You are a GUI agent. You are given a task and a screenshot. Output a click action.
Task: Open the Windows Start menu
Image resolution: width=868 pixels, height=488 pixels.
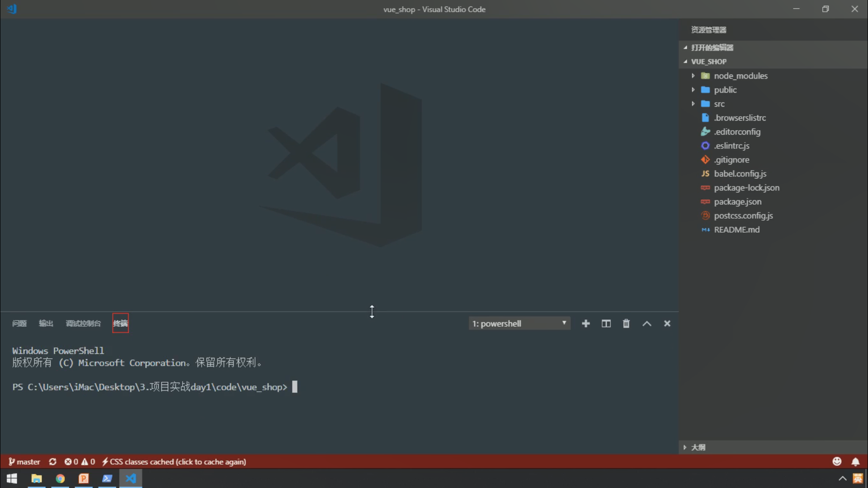pos(12,479)
